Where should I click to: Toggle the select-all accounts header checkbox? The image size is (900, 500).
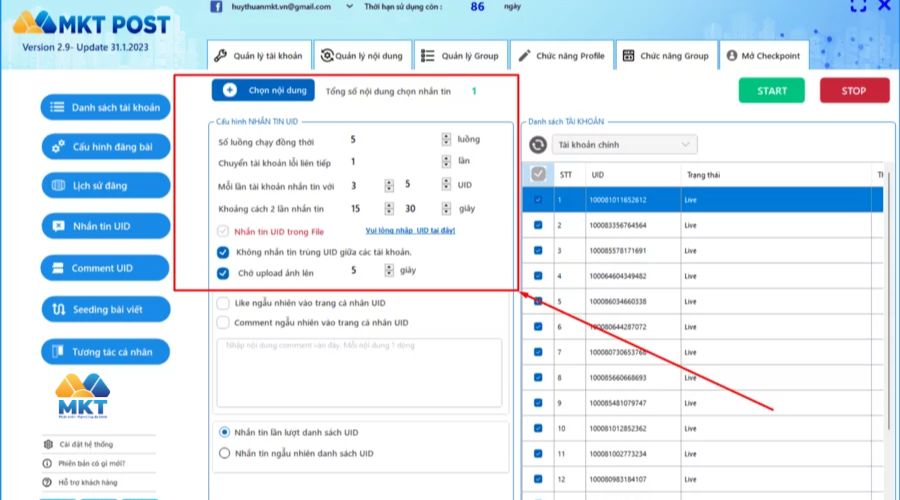538,174
